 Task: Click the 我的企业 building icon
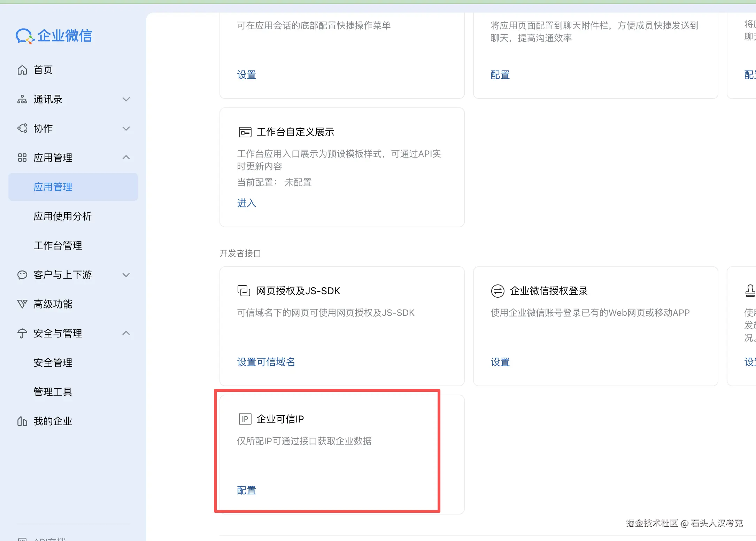pyautogui.click(x=22, y=421)
